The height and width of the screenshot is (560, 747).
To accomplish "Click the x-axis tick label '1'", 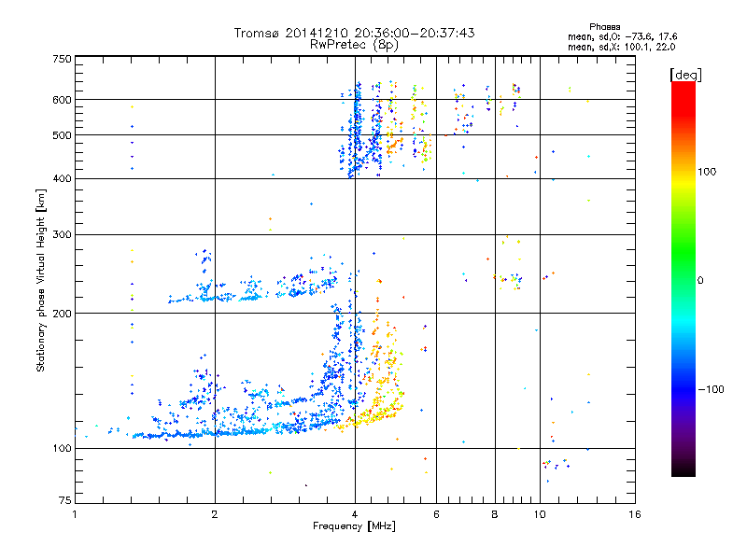I will click(x=75, y=514).
